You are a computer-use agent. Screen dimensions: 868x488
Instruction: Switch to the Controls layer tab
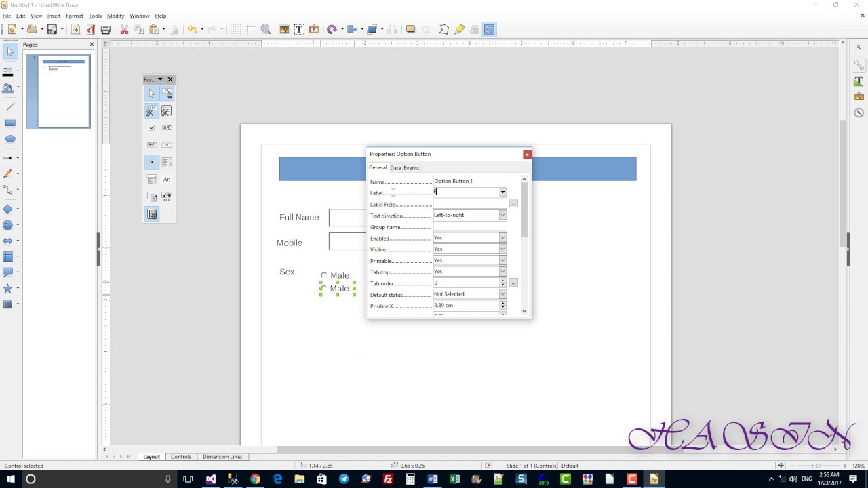(181, 457)
